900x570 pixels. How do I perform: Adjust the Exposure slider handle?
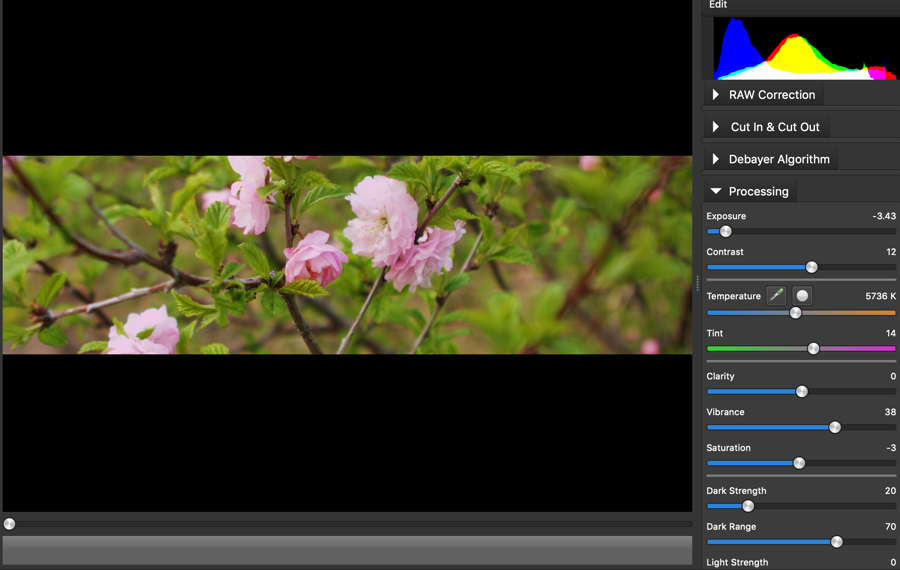(x=726, y=231)
